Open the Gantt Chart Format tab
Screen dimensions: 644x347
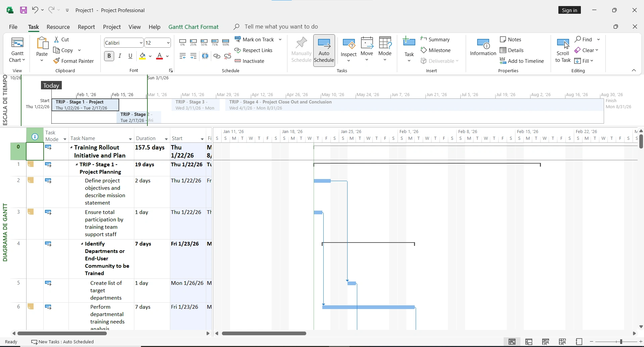click(x=193, y=27)
